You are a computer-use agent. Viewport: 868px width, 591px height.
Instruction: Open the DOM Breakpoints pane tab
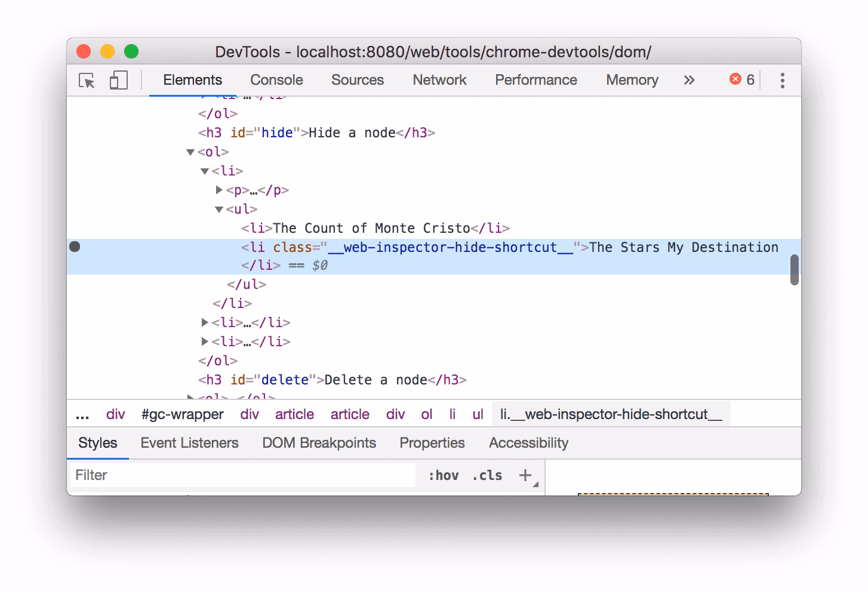(319, 443)
